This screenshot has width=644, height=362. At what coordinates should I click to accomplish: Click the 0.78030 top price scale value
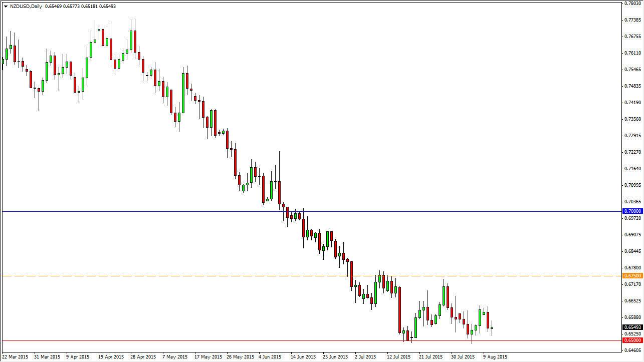click(633, 4)
